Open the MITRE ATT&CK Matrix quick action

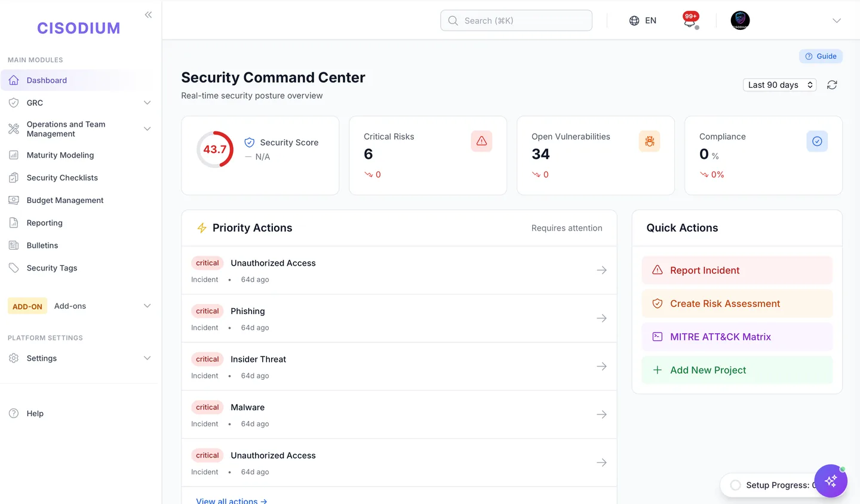coord(737,337)
